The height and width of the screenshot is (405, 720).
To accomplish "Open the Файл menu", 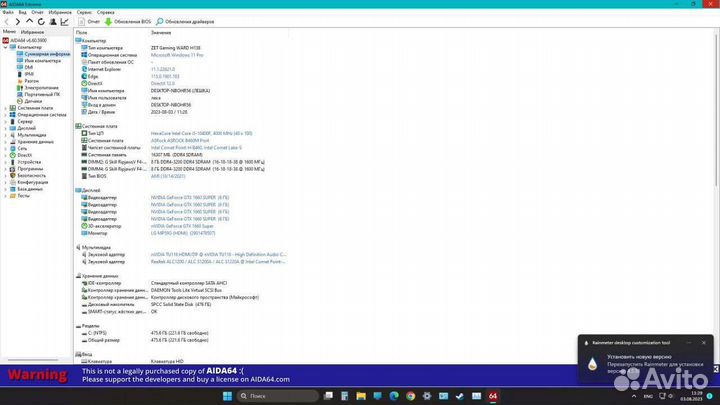I will click(x=8, y=12).
